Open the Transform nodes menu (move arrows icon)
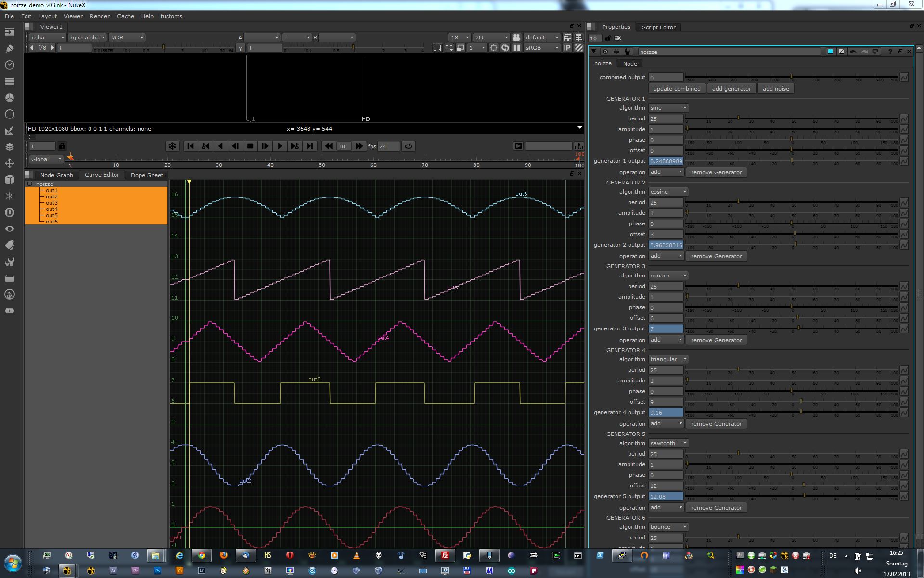 [x=9, y=163]
